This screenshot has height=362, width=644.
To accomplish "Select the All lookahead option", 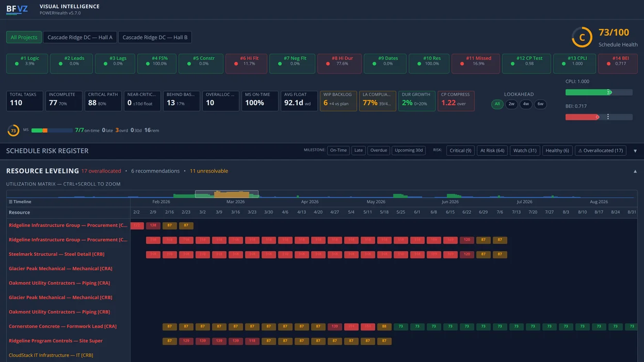I will point(497,104).
